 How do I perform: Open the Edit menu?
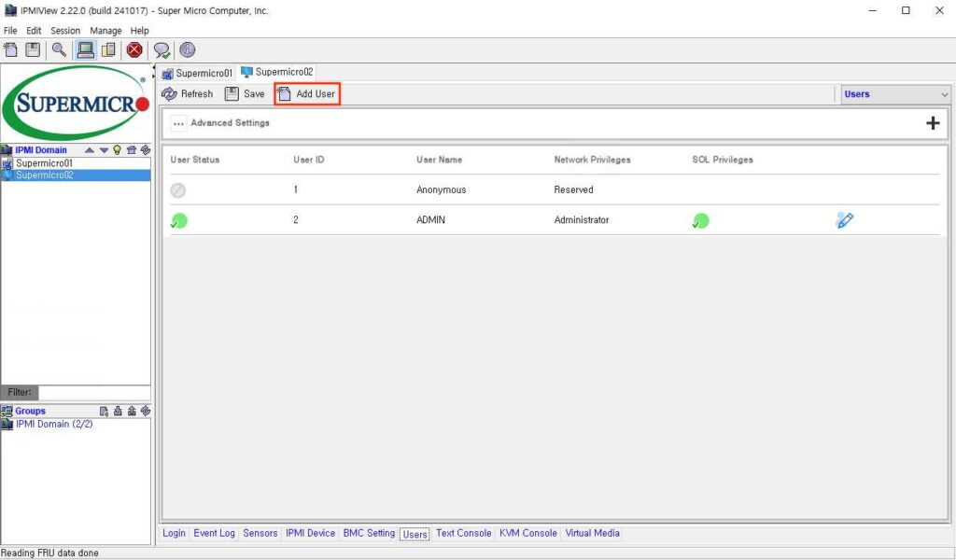coord(34,31)
